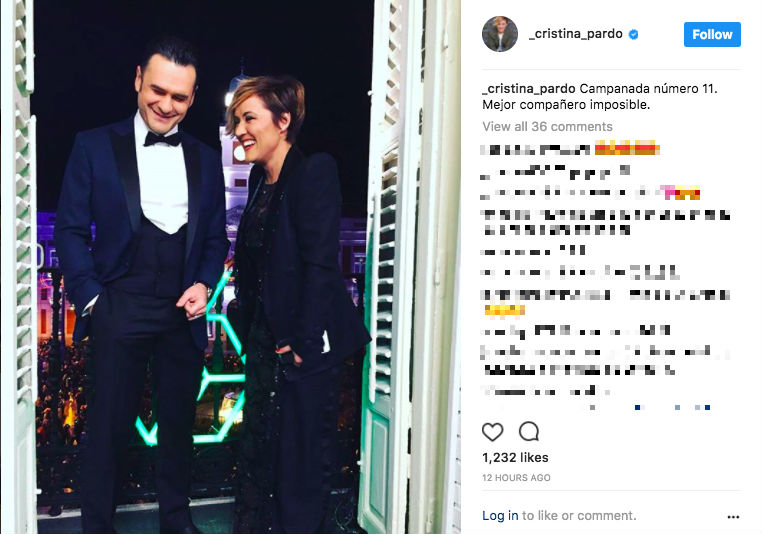Viewport: 762px width, 534px height.
Task: Like the post with the heart icon
Action: tap(492, 431)
